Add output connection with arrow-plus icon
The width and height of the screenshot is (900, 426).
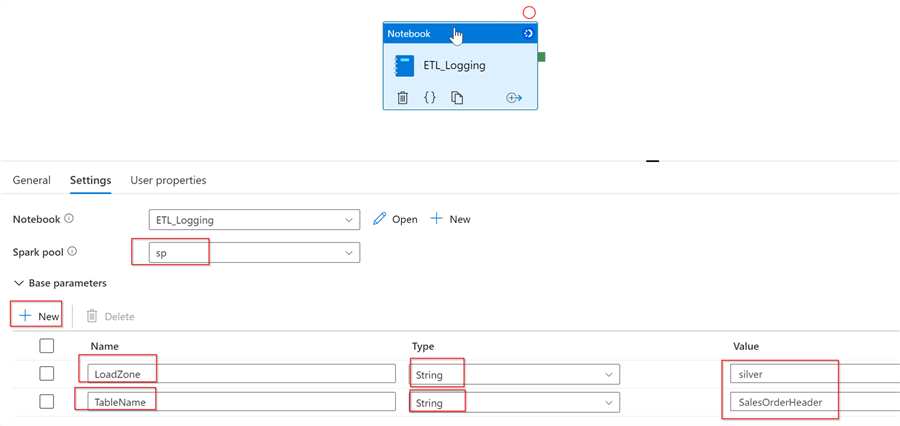tap(514, 98)
